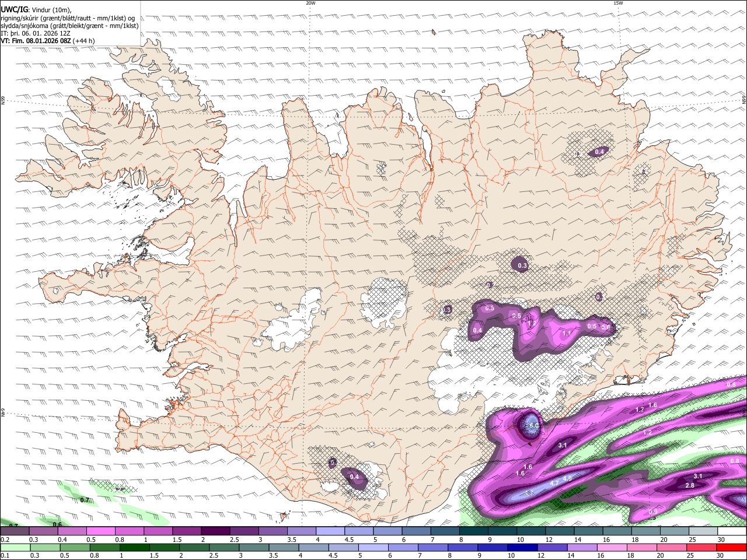747x560 pixels.
Task: Click the top-row dark teal swatch labeled 8
Action: [473, 531]
